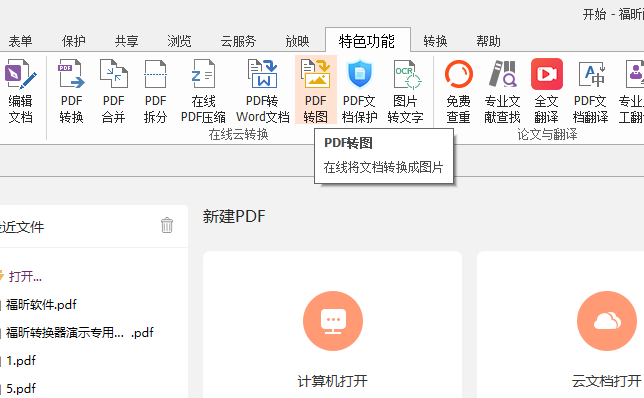
Task: Open recent file 福昕软件.pdf
Action: pos(41,304)
